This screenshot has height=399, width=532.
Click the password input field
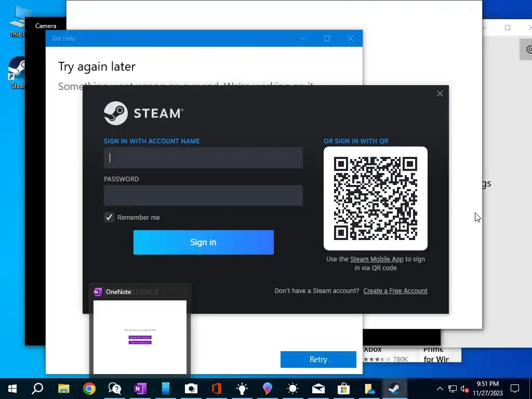point(203,195)
